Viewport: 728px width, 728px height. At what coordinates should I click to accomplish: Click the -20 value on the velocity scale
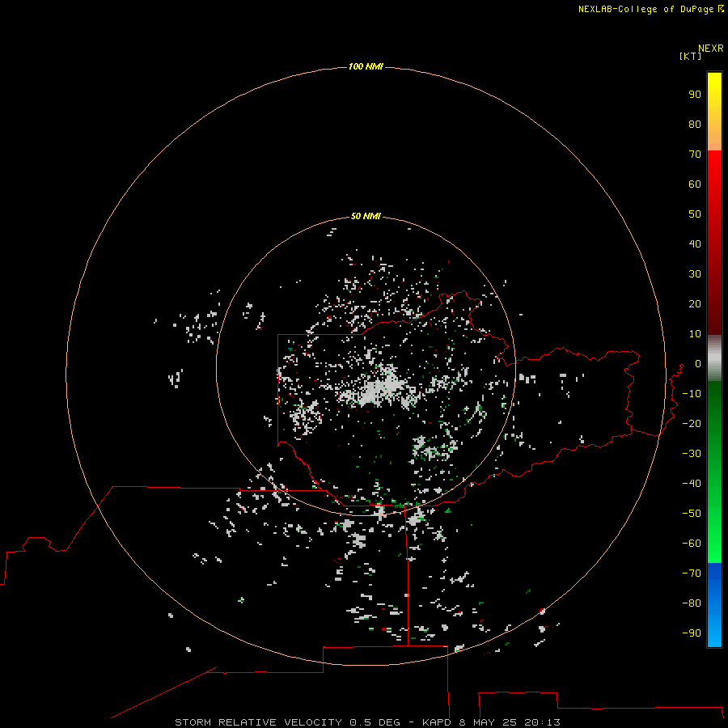click(x=692, y=424)
